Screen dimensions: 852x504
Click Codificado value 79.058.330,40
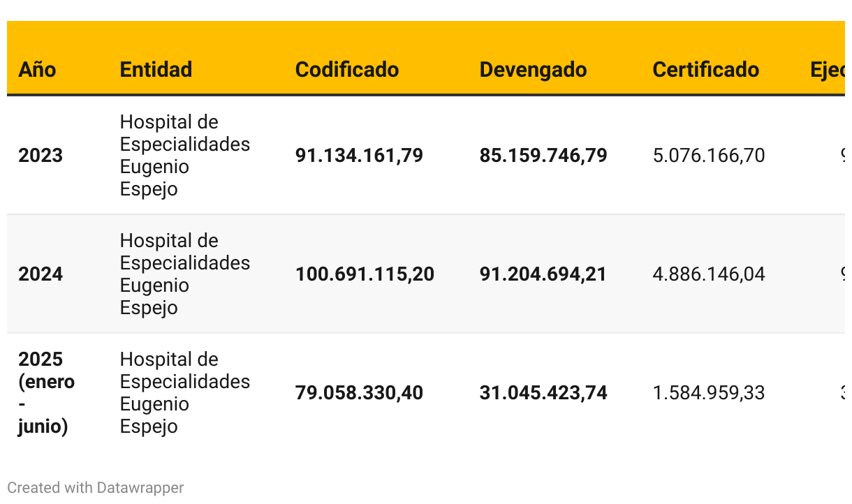pyautogui.click(x=359, y=392)
